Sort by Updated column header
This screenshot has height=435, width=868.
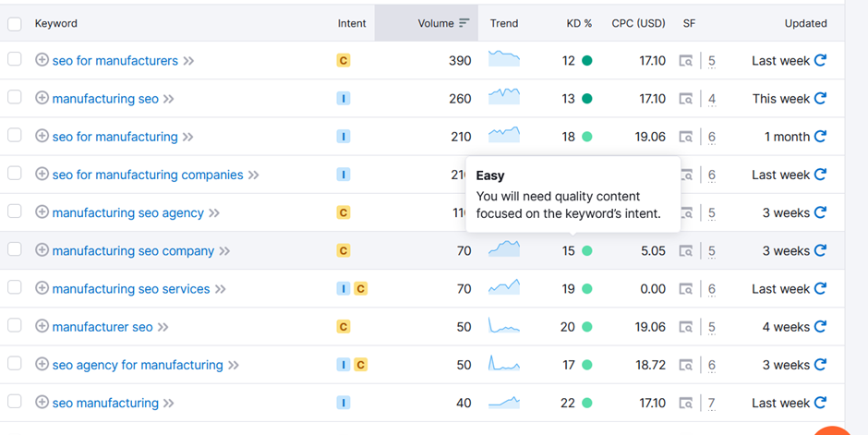tap(805, 23)
